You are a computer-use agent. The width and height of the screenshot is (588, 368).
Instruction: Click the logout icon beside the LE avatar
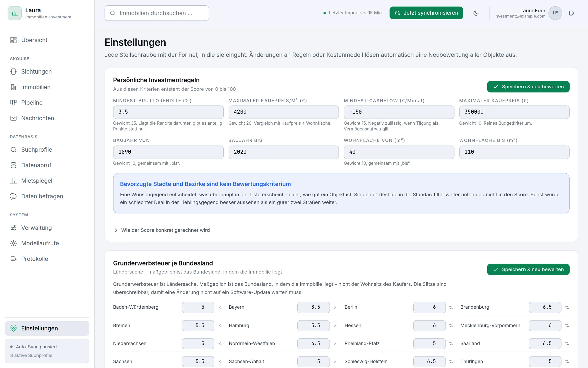point(572,13)
